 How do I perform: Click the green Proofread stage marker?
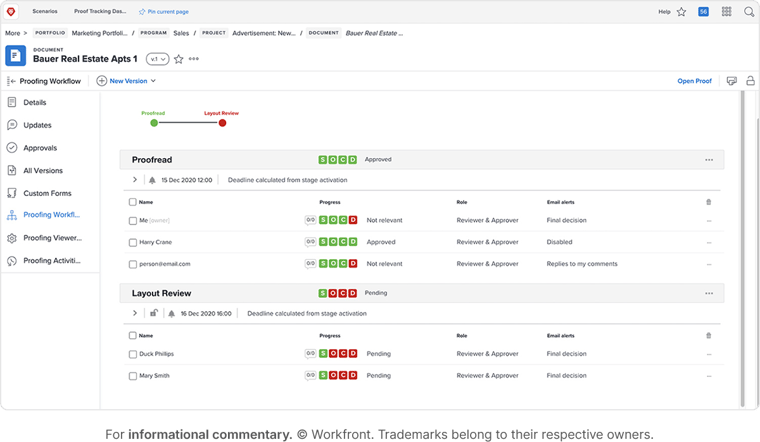(154, 123)
